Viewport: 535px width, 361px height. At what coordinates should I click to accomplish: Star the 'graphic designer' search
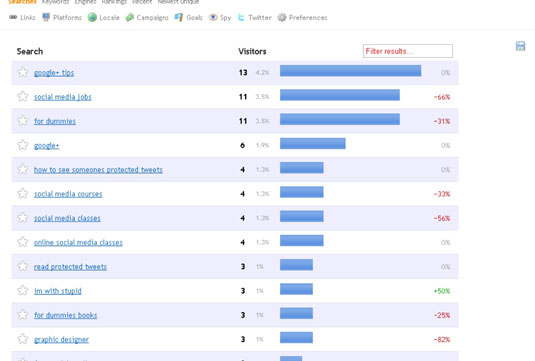click(23, 339)
